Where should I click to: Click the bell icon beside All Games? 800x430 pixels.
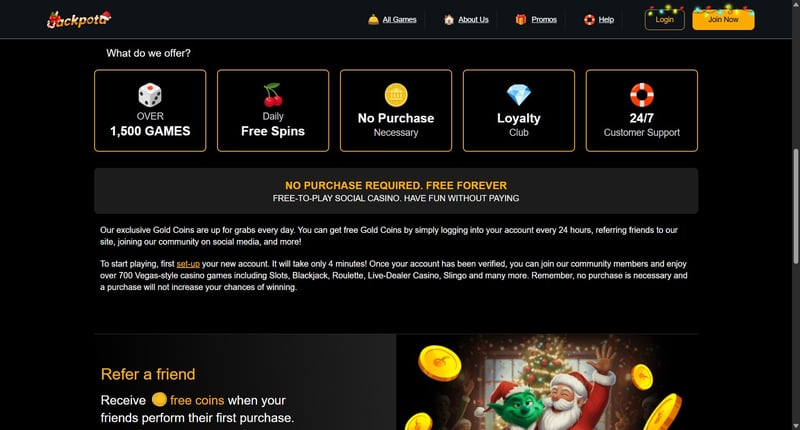373,19
